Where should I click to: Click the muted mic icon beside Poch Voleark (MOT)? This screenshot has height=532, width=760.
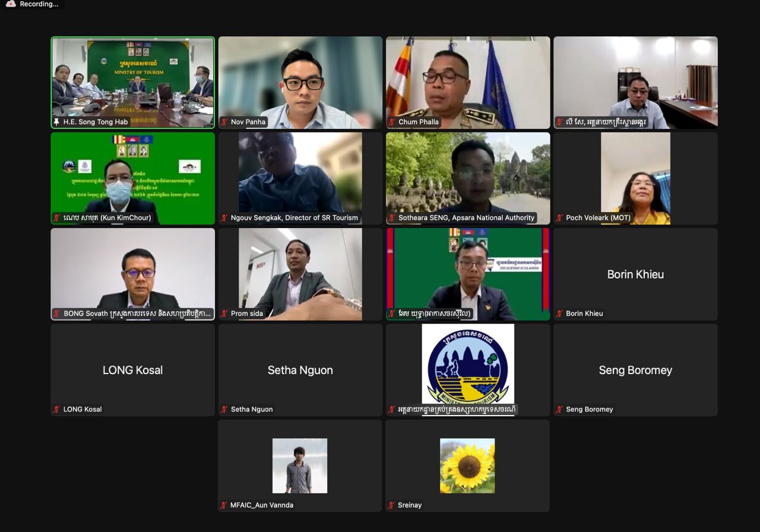559,218
